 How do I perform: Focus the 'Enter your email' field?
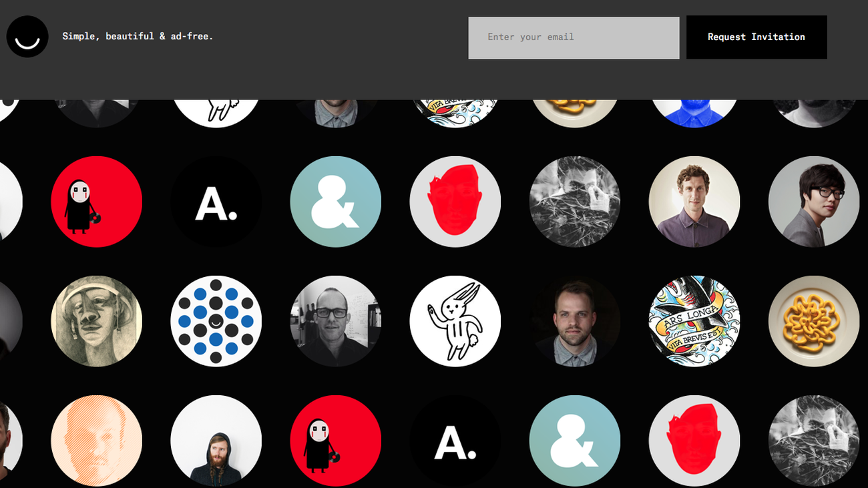tap(574, 37)
